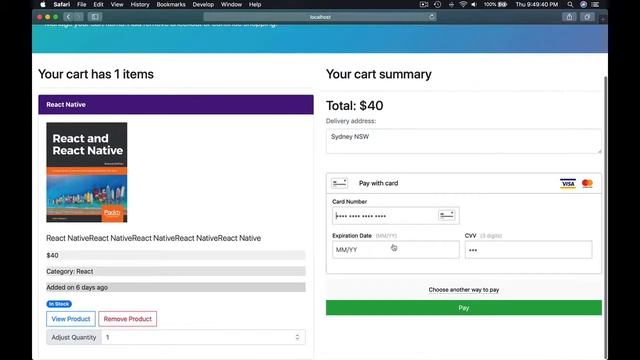This screenshot has height=360, width=640.
Task: Click the date and time in menu bar
Action: [x=536, y=4]
